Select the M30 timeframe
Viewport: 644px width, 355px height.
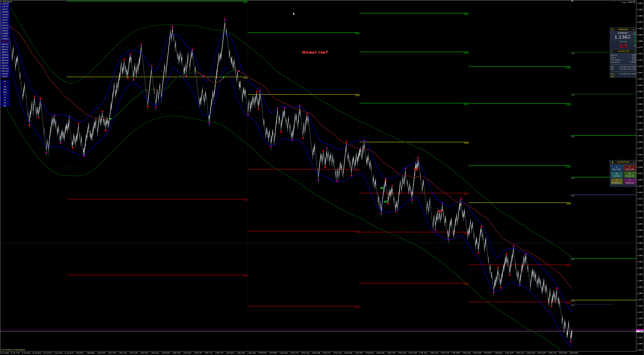pos(5,92)
